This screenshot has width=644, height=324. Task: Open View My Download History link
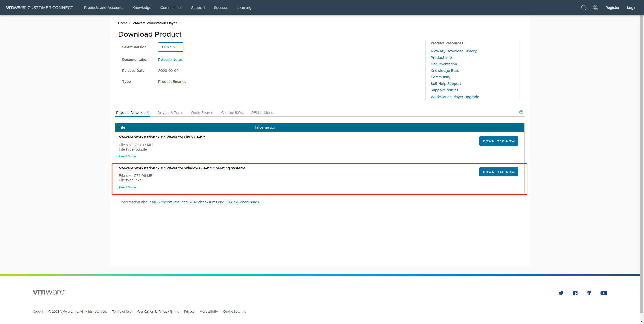point(454,51)
